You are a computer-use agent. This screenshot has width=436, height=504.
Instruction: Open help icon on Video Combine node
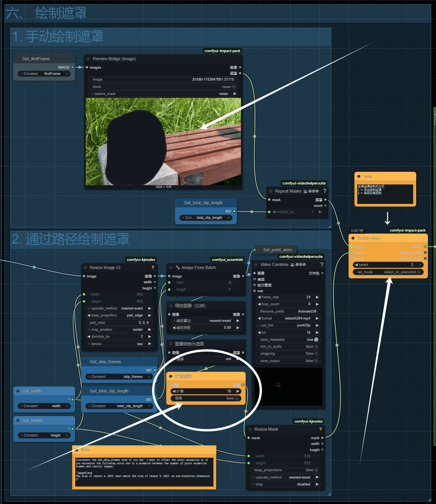click(x=322, y=265)
